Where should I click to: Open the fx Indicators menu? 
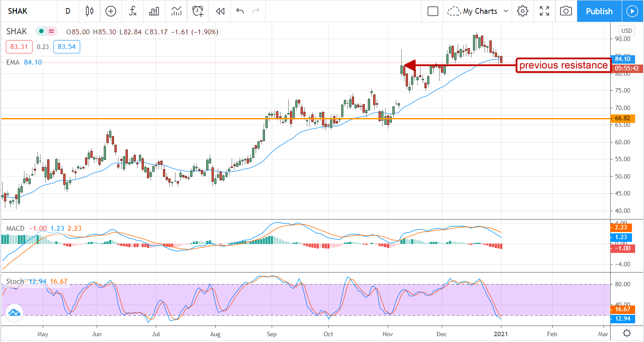click(132, 11)
